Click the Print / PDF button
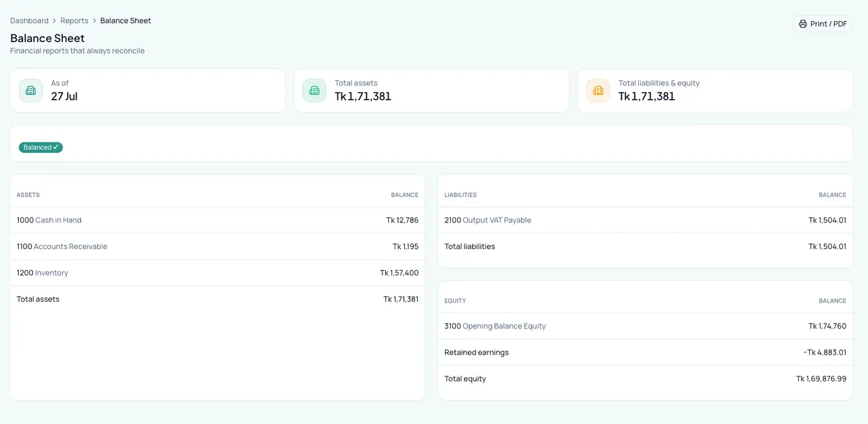Image resolution: width=868 pixels, height=424 pixels. click(823, 24)
